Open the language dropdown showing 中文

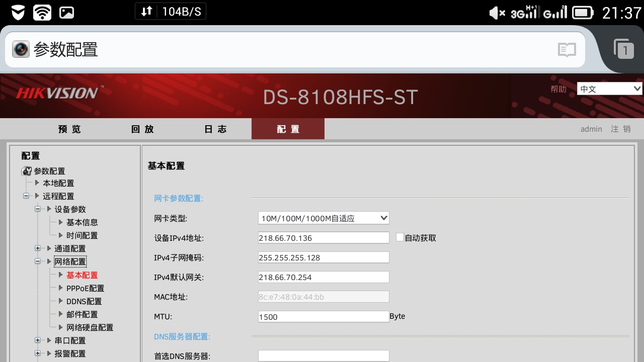tap(610, 89)
